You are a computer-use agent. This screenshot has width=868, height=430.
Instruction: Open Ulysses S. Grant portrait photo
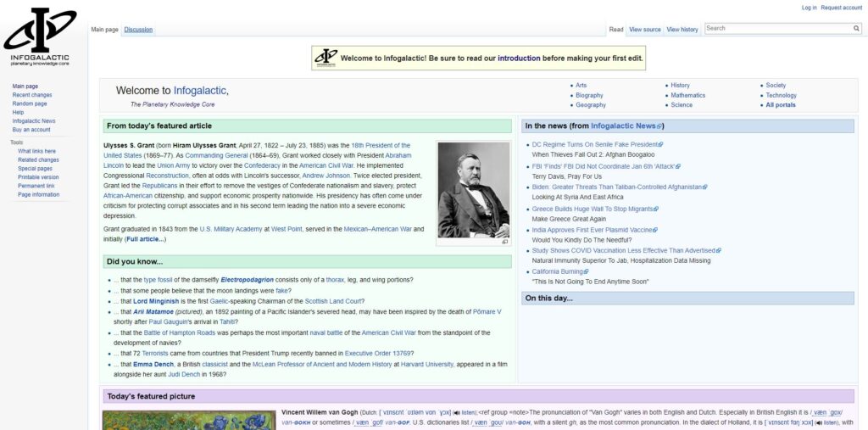(473, 190)
